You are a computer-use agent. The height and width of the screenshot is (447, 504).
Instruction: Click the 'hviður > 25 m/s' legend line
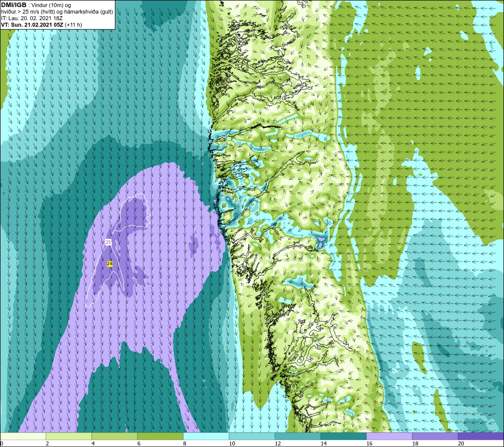pos(57,12)
